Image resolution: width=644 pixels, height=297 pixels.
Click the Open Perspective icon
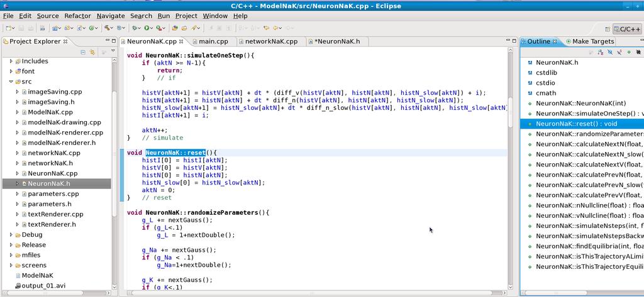tap(608, 29)
